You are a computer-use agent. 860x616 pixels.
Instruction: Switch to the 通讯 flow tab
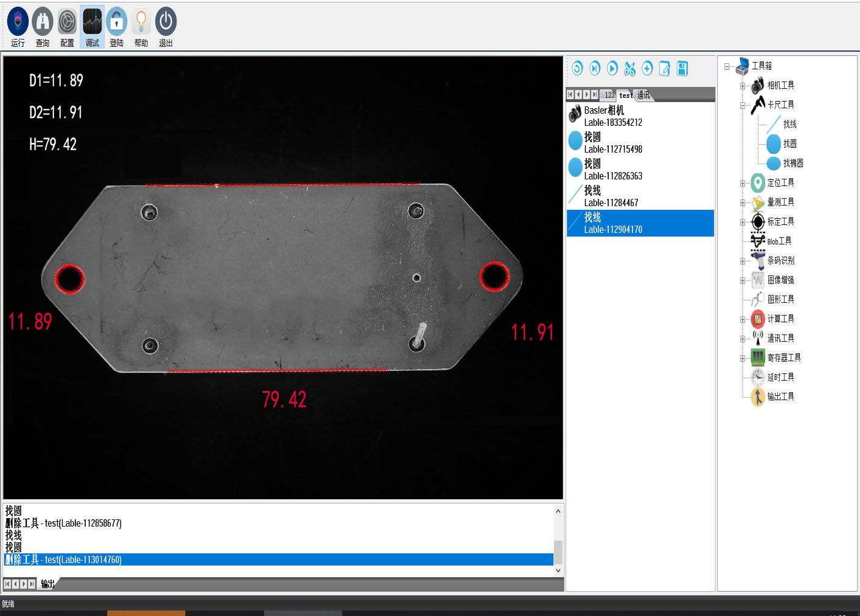click(643, 95)
